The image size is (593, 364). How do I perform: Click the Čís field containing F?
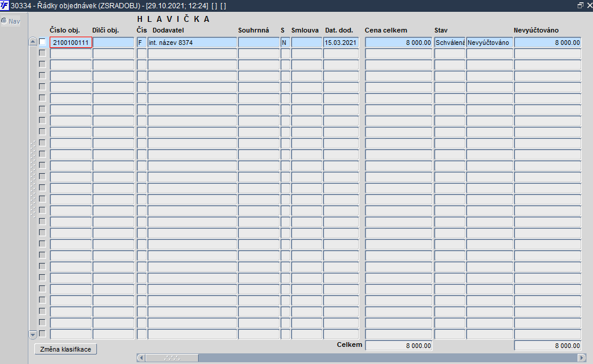click(x=142, y=43)
